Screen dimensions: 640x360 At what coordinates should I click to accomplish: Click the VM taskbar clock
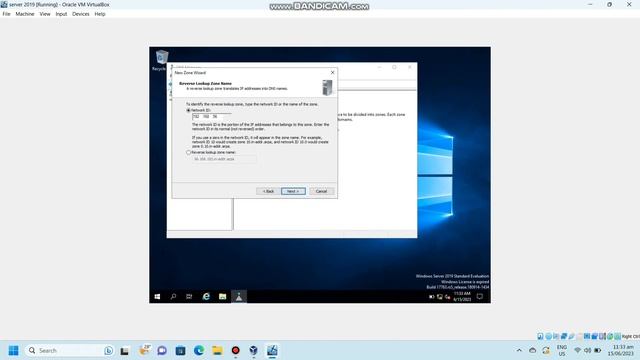pyautogui.click(x=462, y=297)
